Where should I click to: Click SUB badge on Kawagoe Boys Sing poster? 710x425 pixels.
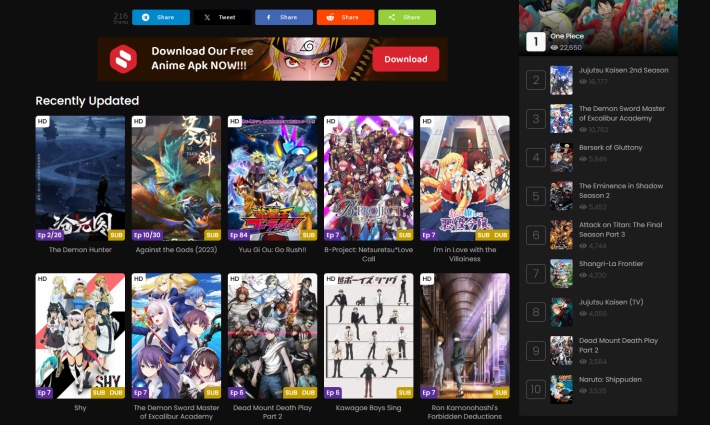(x=405, y=393)
